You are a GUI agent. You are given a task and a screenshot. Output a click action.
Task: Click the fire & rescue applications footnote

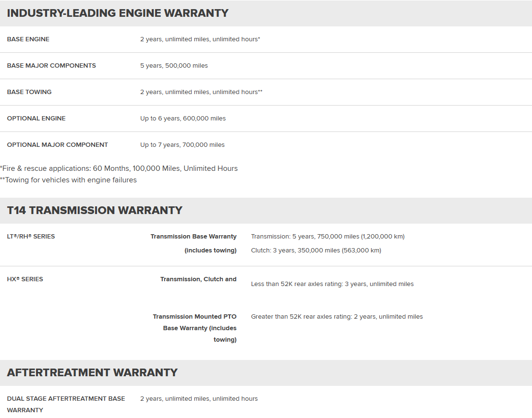pos(119,168)
